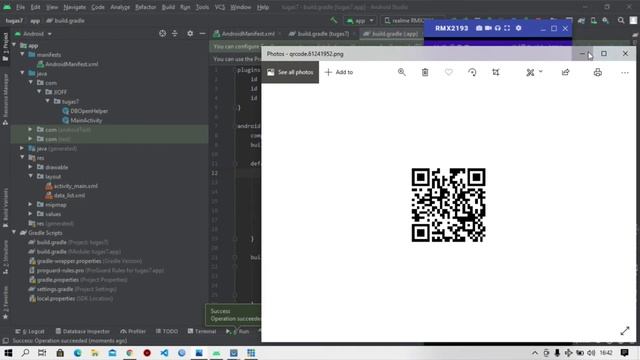Expand the java (generated) folder
Viewport: 640px width, 360px height.
(22, 148)
